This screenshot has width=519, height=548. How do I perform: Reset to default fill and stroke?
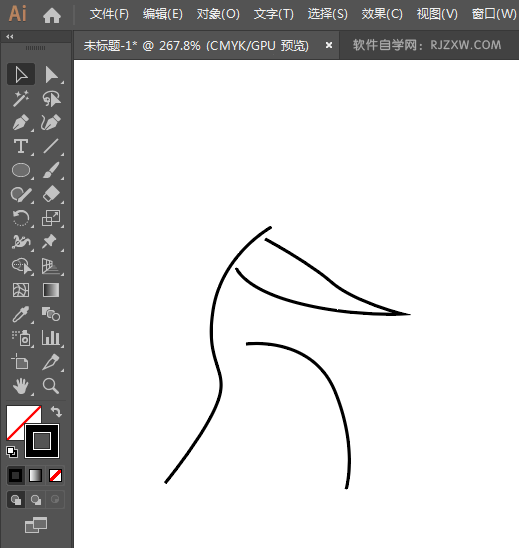tap(12, 452)
